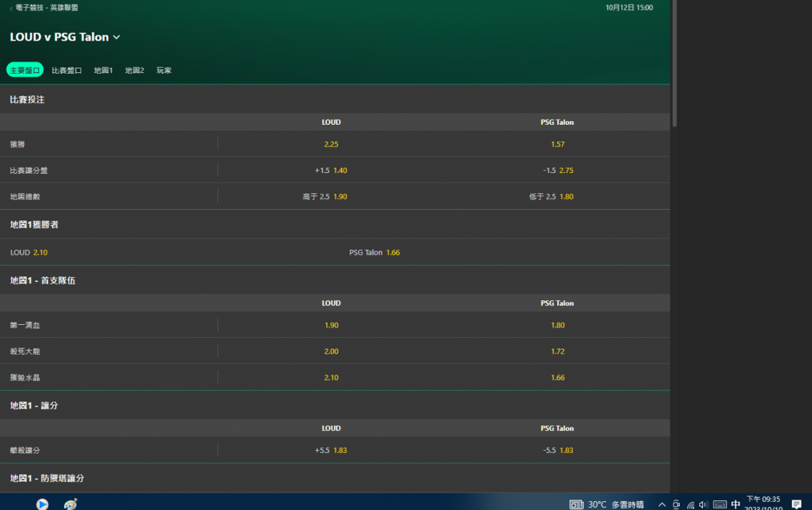Viewport: 812px width, 510px height.
Task: Click the match time 10月12日 15:00
Action: [629, 8]
